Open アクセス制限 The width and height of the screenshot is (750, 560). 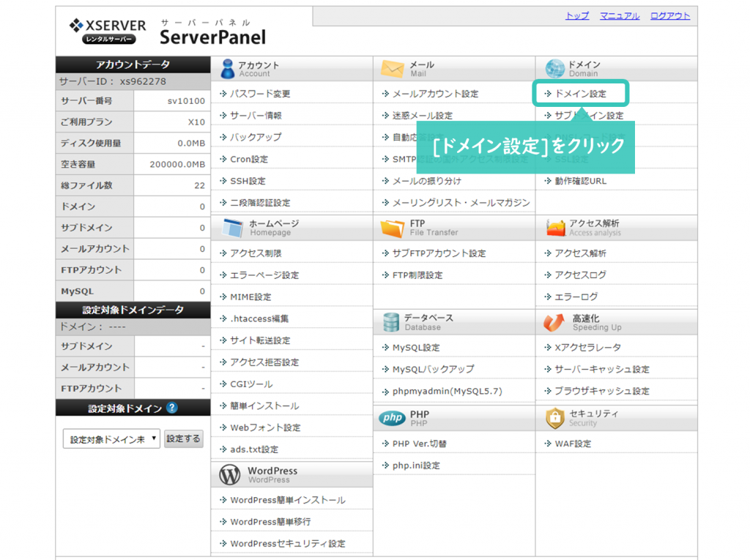(256, 253)
